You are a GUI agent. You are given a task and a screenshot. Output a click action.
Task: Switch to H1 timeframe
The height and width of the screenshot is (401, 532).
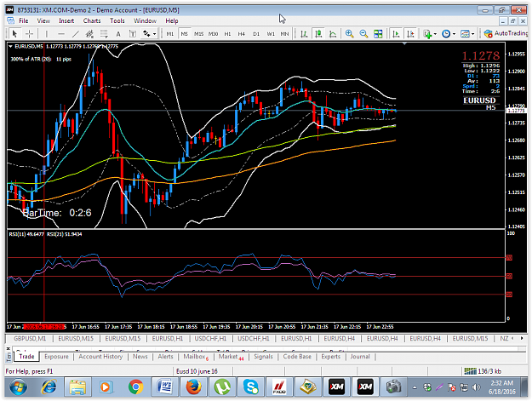(227, 33)
